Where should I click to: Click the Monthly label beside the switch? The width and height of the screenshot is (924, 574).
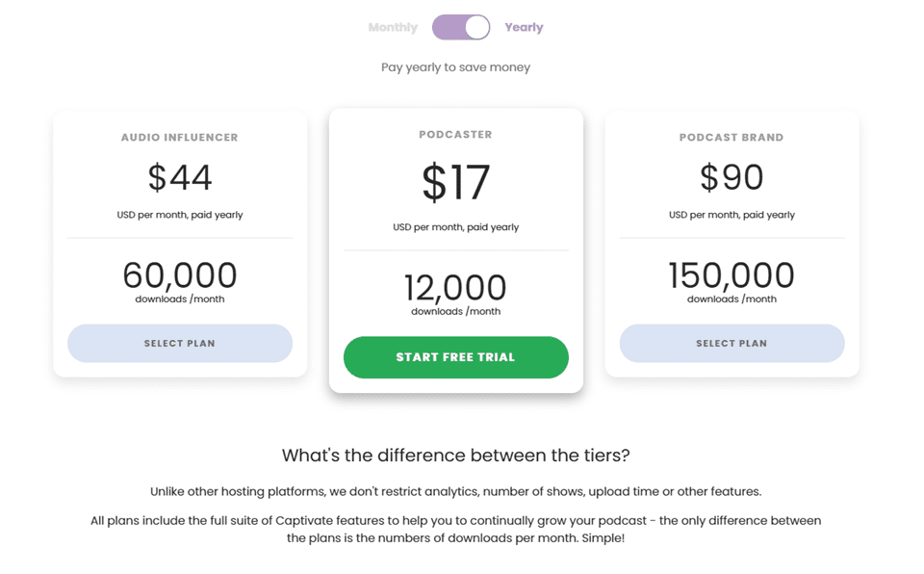pyautogui.click(x=392, y=27)
